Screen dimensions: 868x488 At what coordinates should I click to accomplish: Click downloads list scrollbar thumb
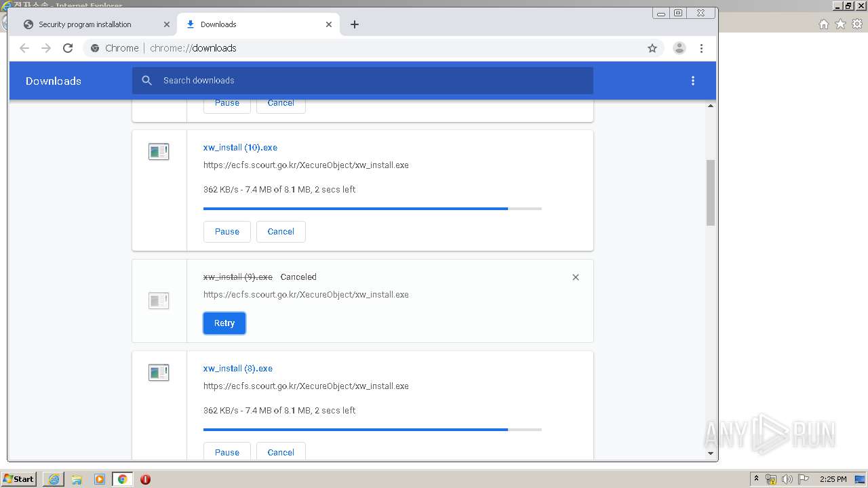(711, 192)
